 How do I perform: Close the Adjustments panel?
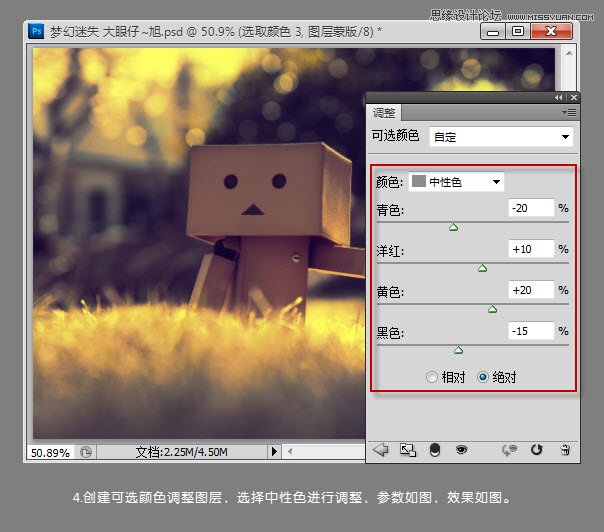pos(574,97)
